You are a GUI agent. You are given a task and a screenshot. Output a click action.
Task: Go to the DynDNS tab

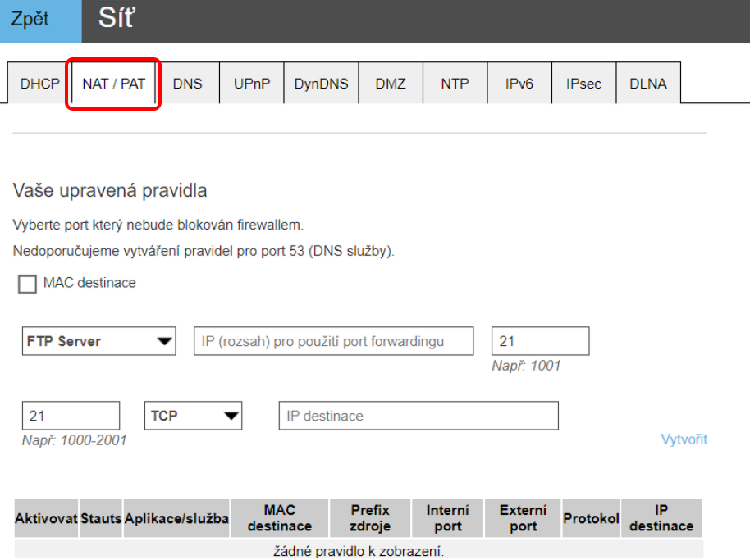coord(321,84)
